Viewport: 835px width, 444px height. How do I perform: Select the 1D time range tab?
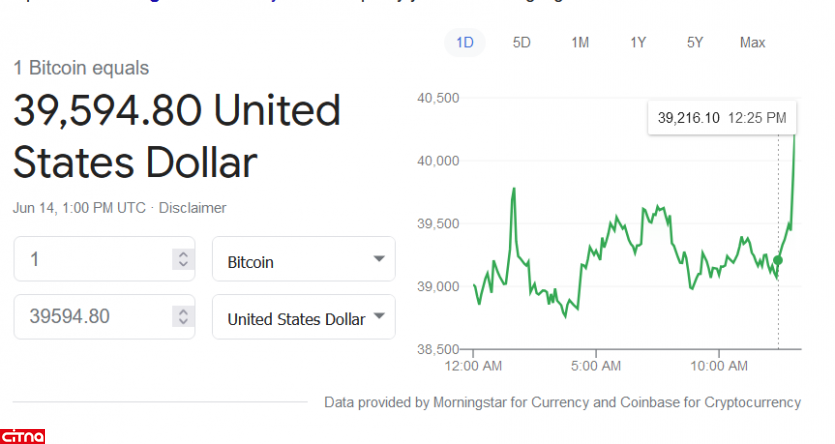click(x=465, y=42)
